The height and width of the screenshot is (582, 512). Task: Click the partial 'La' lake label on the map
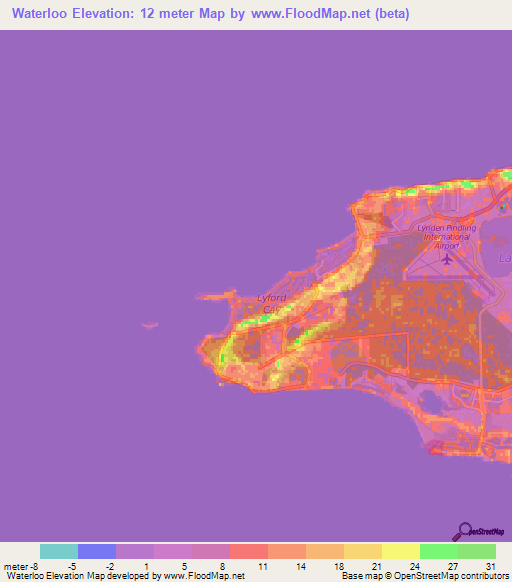click(505, 258)
